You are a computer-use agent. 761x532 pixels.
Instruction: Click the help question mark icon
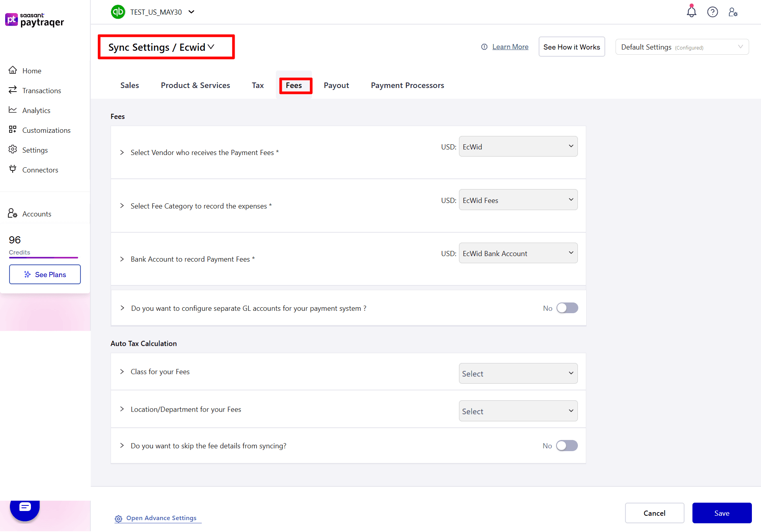[712, 12]
